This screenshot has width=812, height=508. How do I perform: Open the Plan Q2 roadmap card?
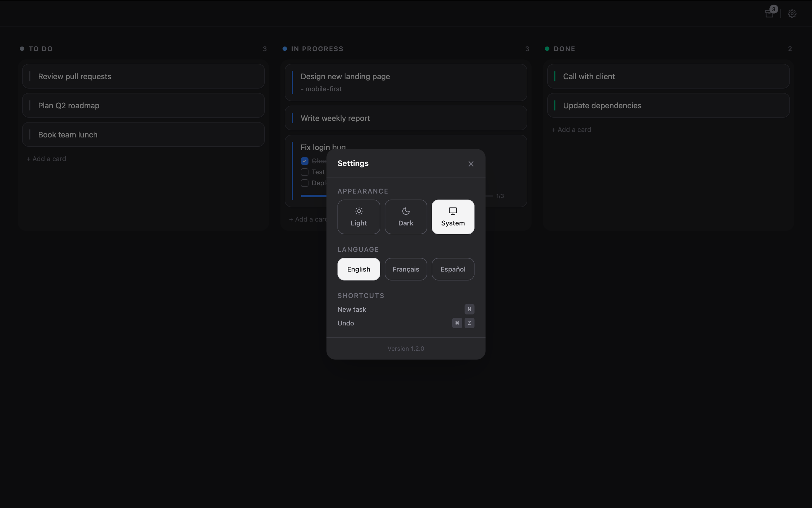click(143, 106)
